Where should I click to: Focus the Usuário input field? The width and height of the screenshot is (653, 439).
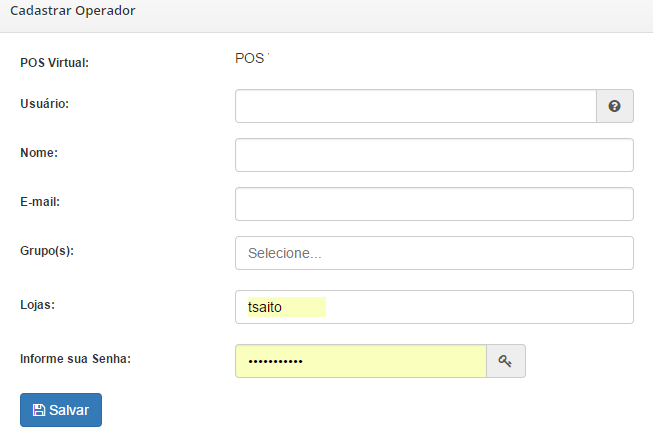click(x=415, y=106)
